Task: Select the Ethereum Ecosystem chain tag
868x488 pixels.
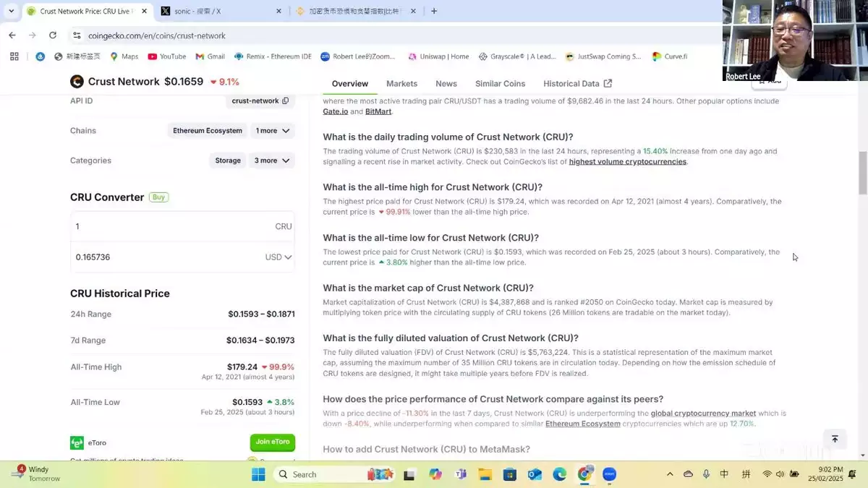Action: [208, 131]
